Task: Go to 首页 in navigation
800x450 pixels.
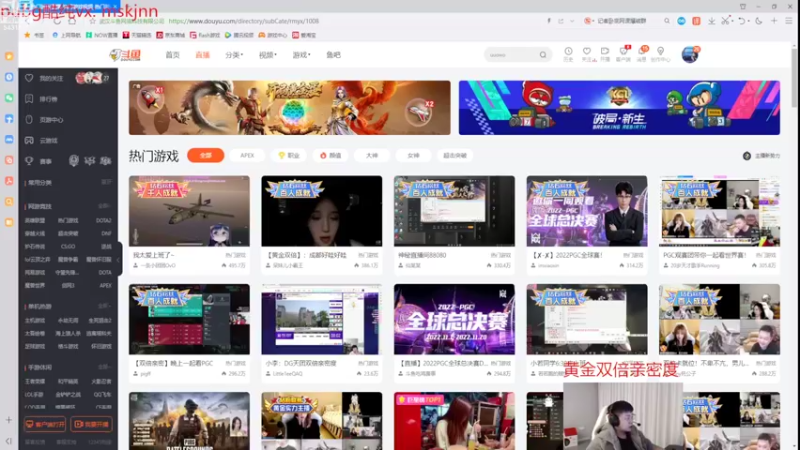Action: coord(172,55)
